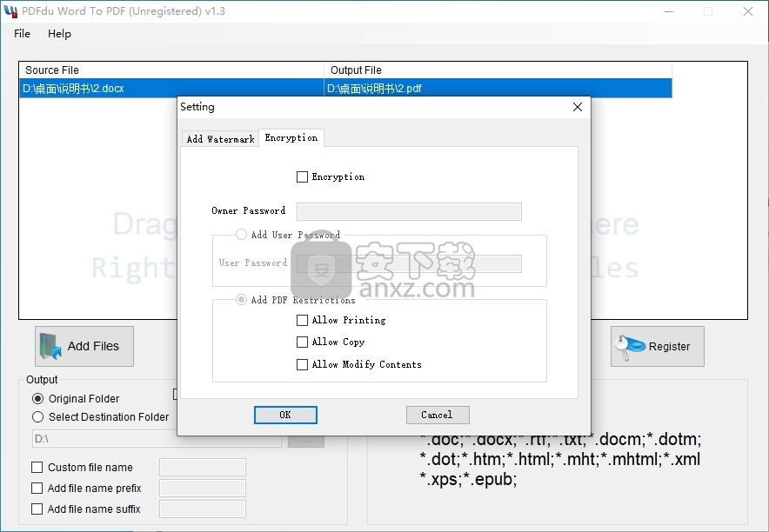This screenshot has height=532, width=769.
Task: Switch to the Add Watermark tab
Action: (220, 138)
